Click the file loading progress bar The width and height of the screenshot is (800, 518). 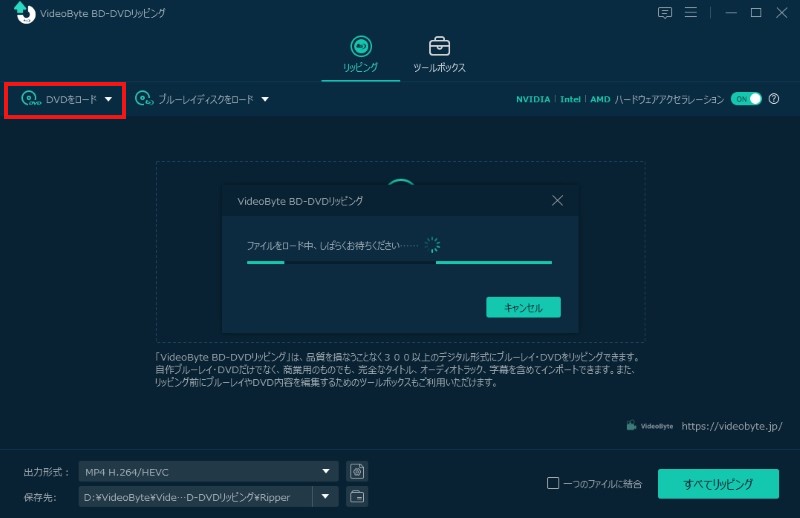point(399,263)
